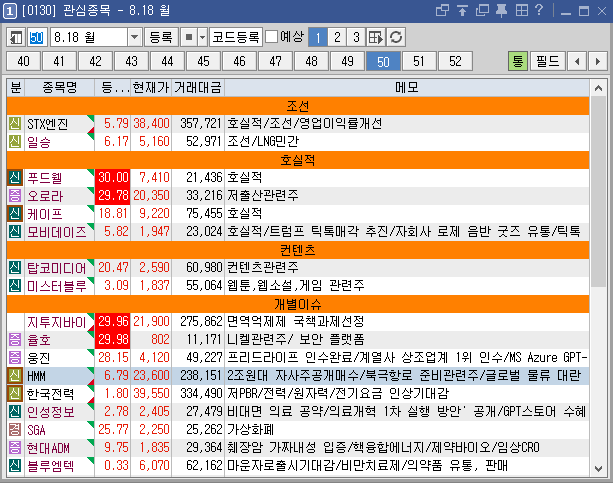Click the 호실적 orange section header
Viewport: 613px width, 483px height.
(x=298, y=160)
